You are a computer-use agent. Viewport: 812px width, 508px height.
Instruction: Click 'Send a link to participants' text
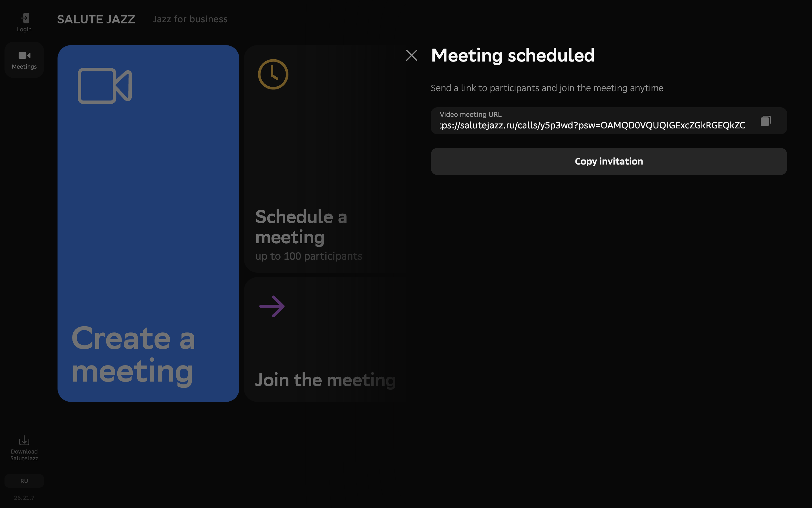[x=547, y=88]
